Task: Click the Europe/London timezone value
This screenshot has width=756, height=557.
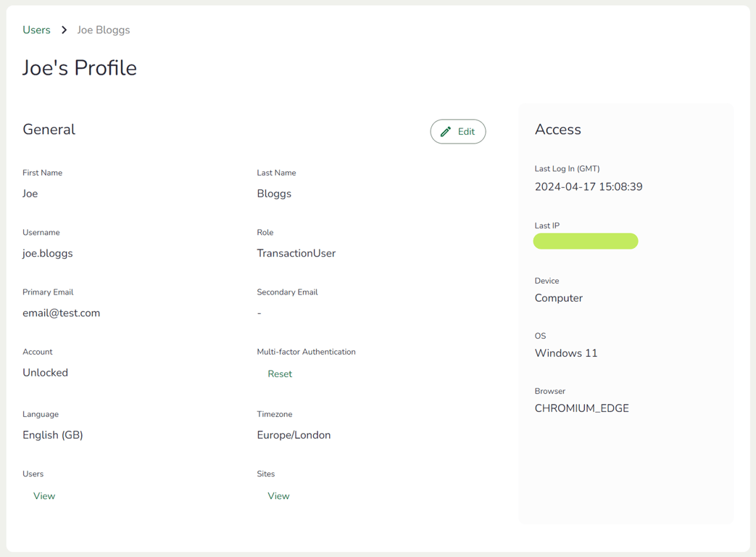Action: pyautogui.click(x=294, y=435)
